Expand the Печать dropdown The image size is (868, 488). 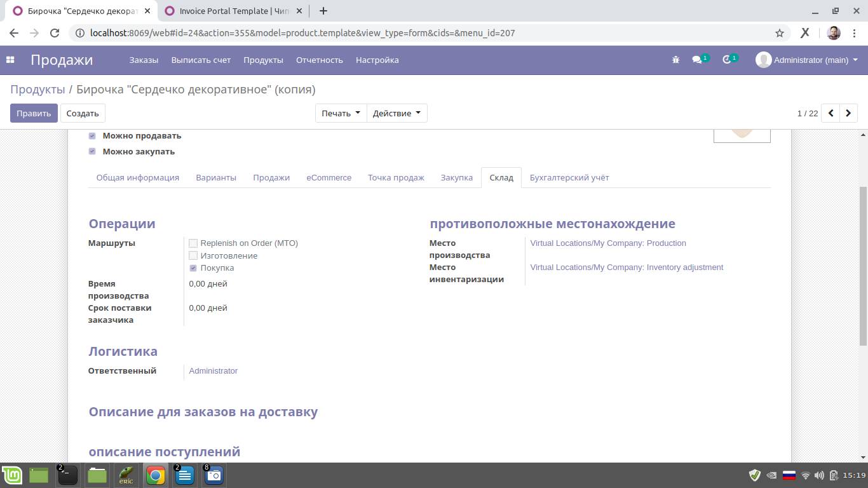pos(341,113)
